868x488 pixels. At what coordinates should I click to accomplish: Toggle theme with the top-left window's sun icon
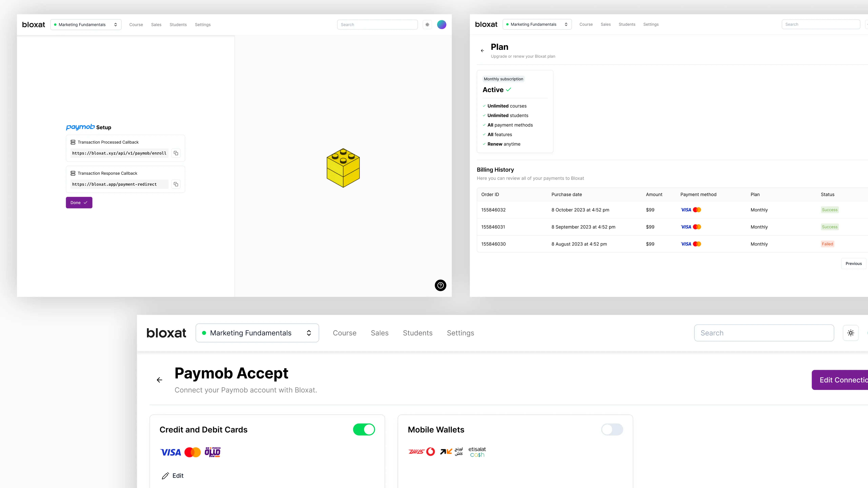click(x=427, y=25)
